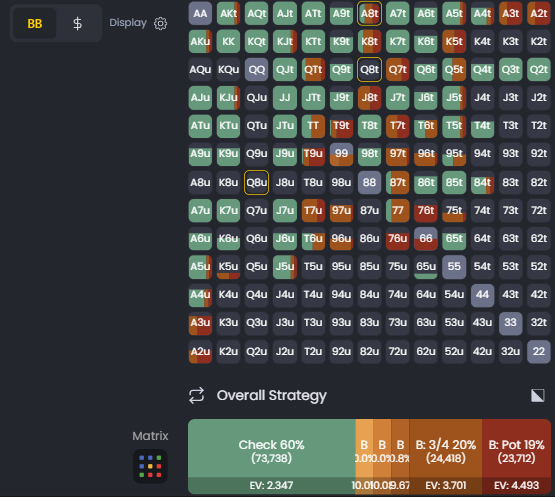Select the 95t hand cell

454,154
